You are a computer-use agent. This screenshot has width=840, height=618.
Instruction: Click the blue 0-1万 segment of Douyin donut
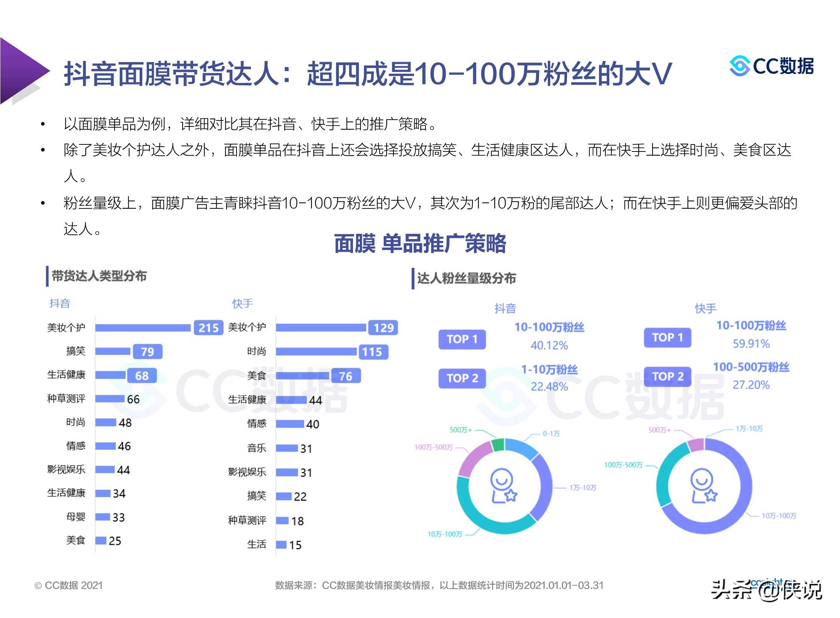click(521, 447)
